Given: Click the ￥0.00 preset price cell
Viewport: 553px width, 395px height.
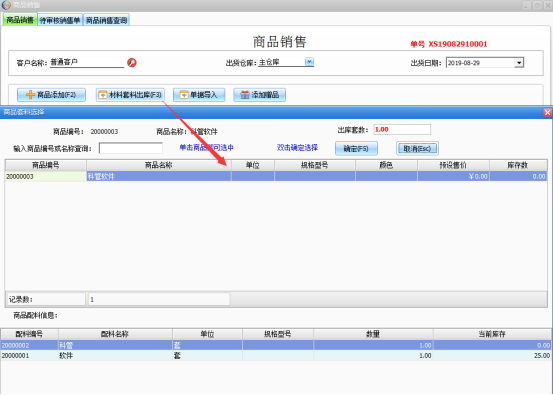Looking at the screenshot, I should click(453, 176).
